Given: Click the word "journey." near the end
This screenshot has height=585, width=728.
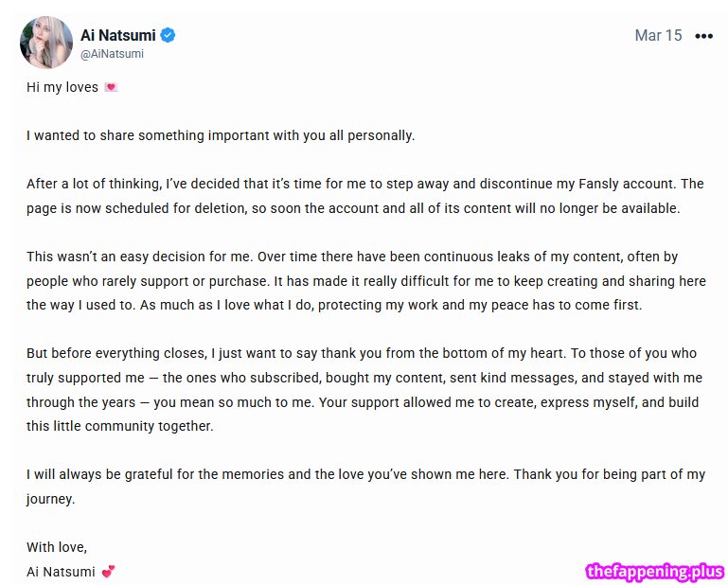Looking at the screenshot, I should [50, 499].
